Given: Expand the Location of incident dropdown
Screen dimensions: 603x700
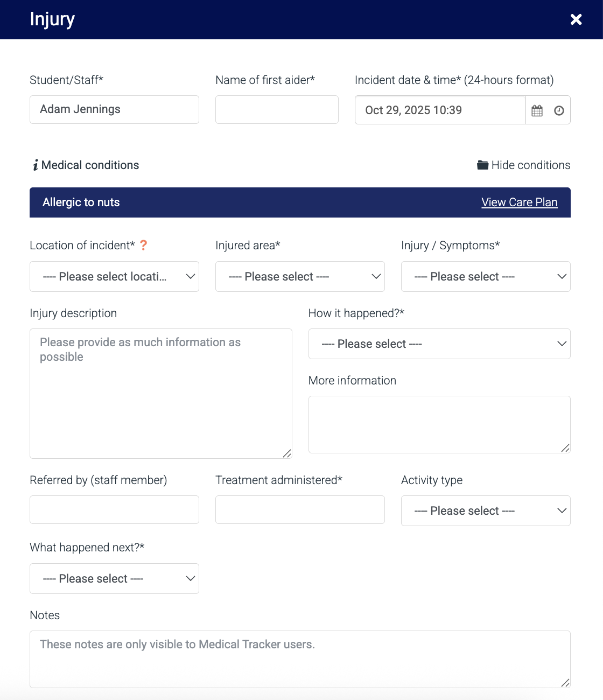Looking at the screenshot, I should pyautogui.click(x=114, y=277).
